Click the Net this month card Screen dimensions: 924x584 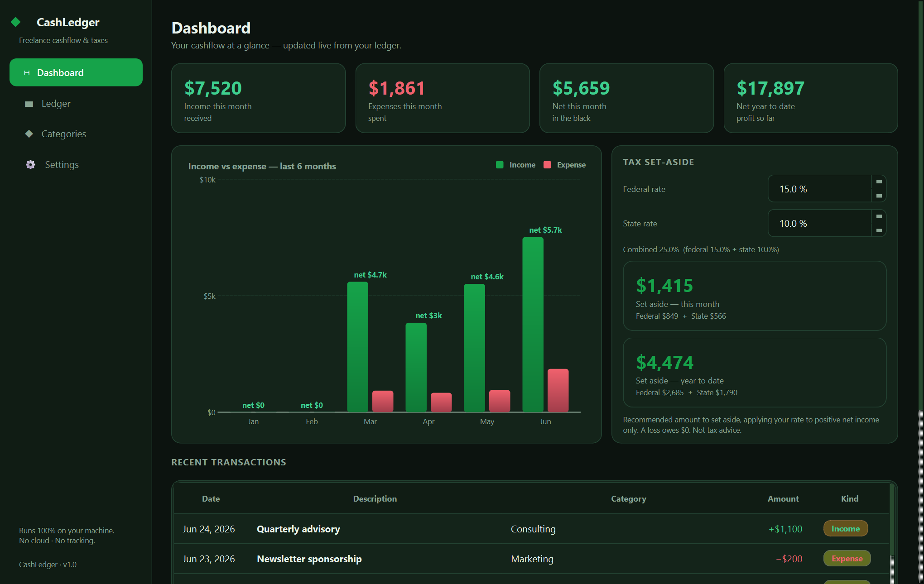click(626, 98)
